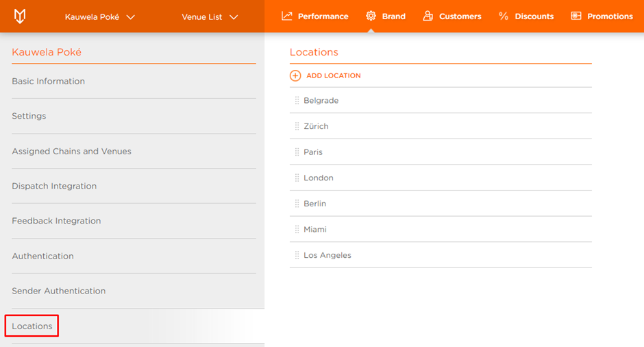Click the Kauwela Poké sidebar heading
Screen dimensions: 644x347
coord(47,52)
